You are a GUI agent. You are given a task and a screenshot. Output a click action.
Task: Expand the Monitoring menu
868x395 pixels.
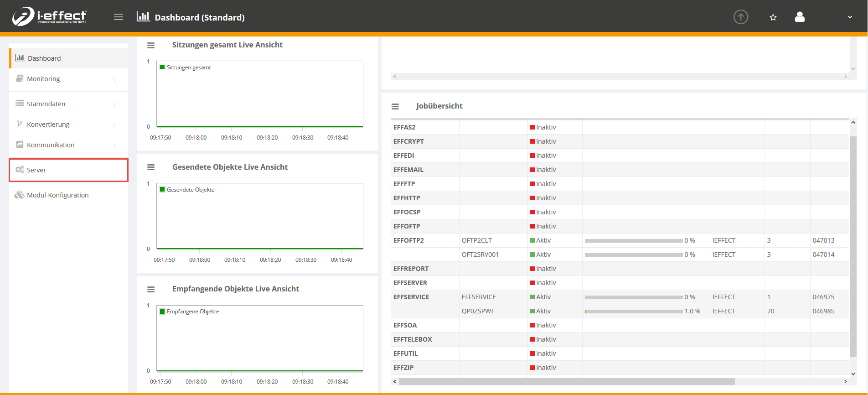[43, 79]
